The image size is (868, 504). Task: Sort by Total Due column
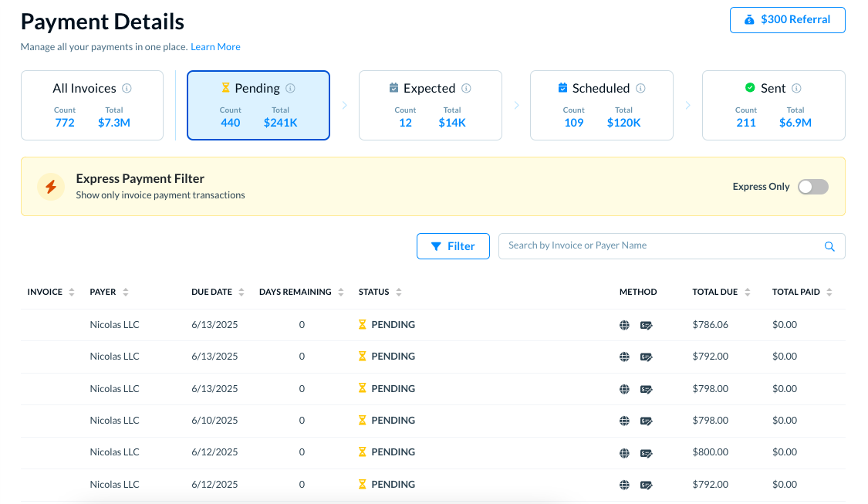[747, 293]
